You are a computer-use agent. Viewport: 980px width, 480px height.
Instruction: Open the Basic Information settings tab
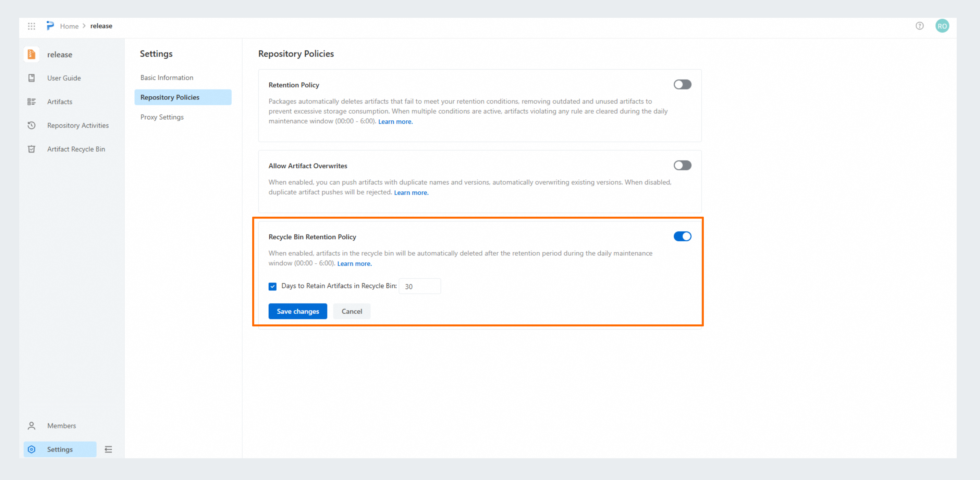tap(167, 77)
